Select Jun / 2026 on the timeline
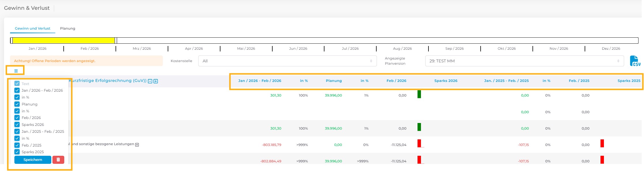This screenshot has height=171, width=644. 298,49
